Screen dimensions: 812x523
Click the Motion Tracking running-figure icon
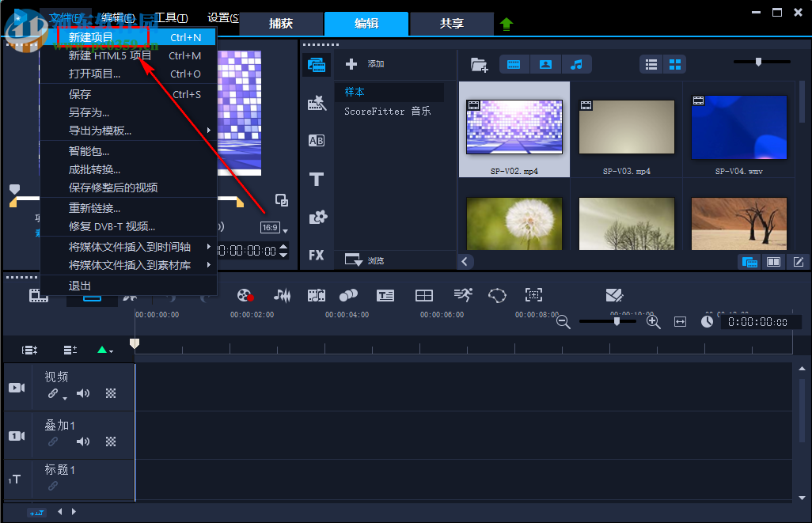(x=463, y=295)
